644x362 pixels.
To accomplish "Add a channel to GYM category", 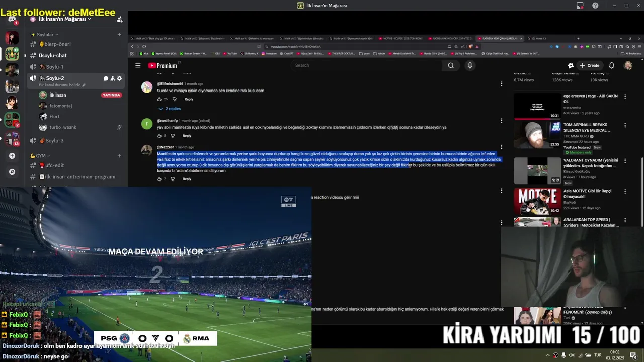I will tap(119, 156).
